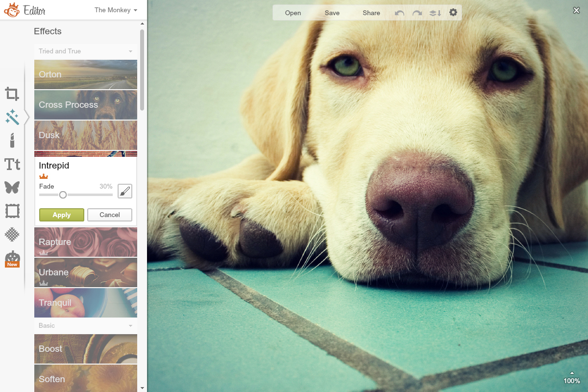Click Open in the top menu
Image resolution: width=588 pixels, height=392 pixels.
tap(293, 13)
